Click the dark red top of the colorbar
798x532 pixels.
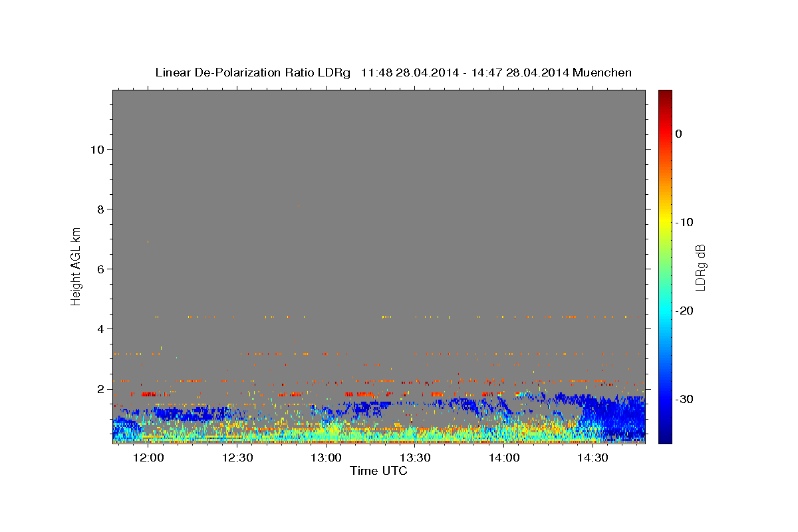665,95
